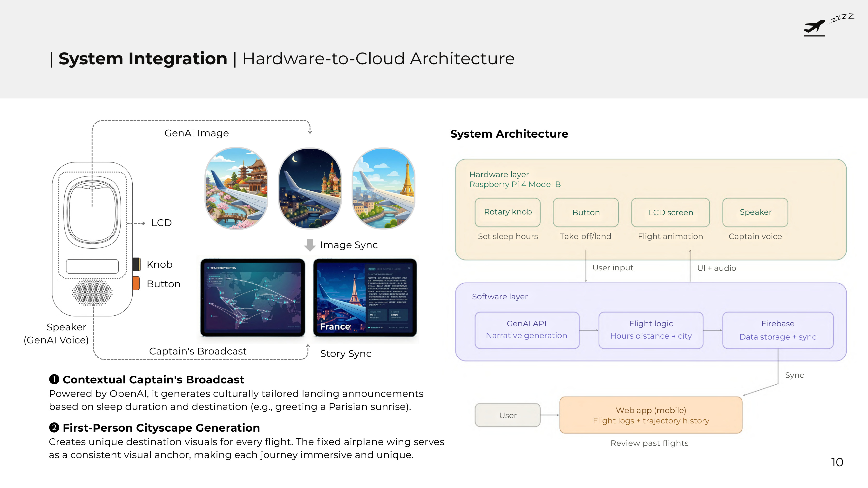This screenshot has height=488, width=868.
Task: Click the Japan pagoda window image
Action: pos(237,188)
